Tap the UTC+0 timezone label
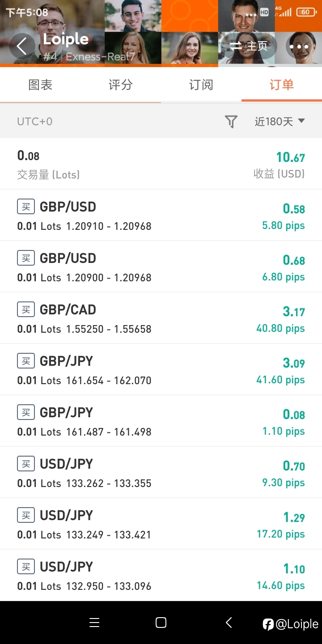Screen dimensions: 322x644 pos(35,121)
